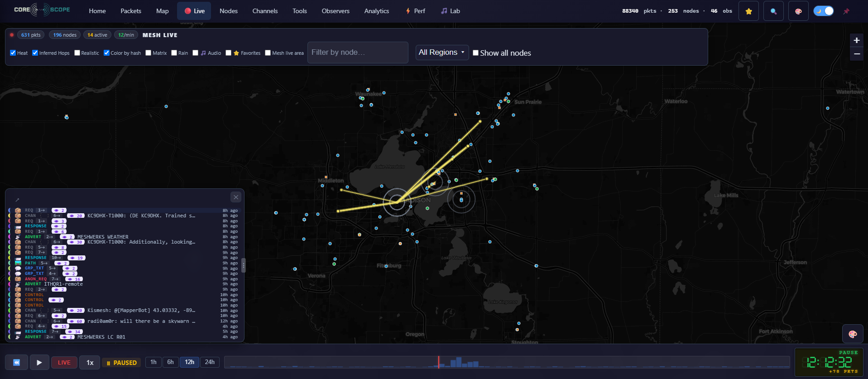Click the pushpin icon in top bar

846,11
